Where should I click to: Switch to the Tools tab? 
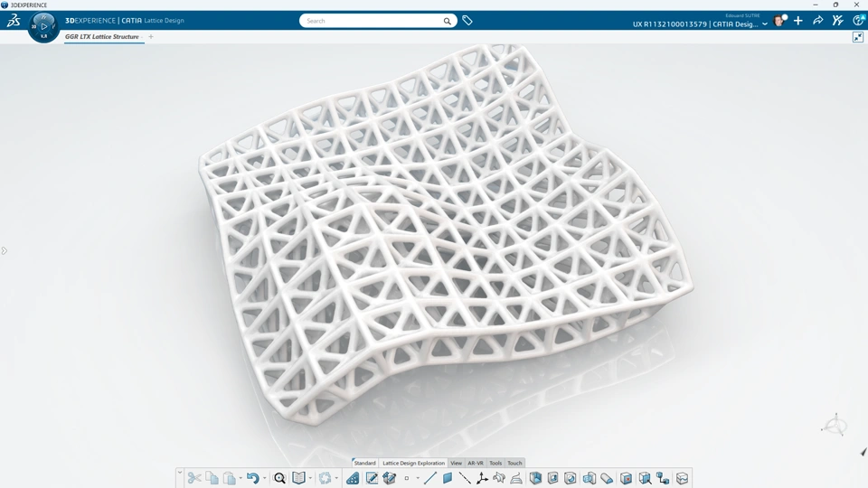pos(495,463)
